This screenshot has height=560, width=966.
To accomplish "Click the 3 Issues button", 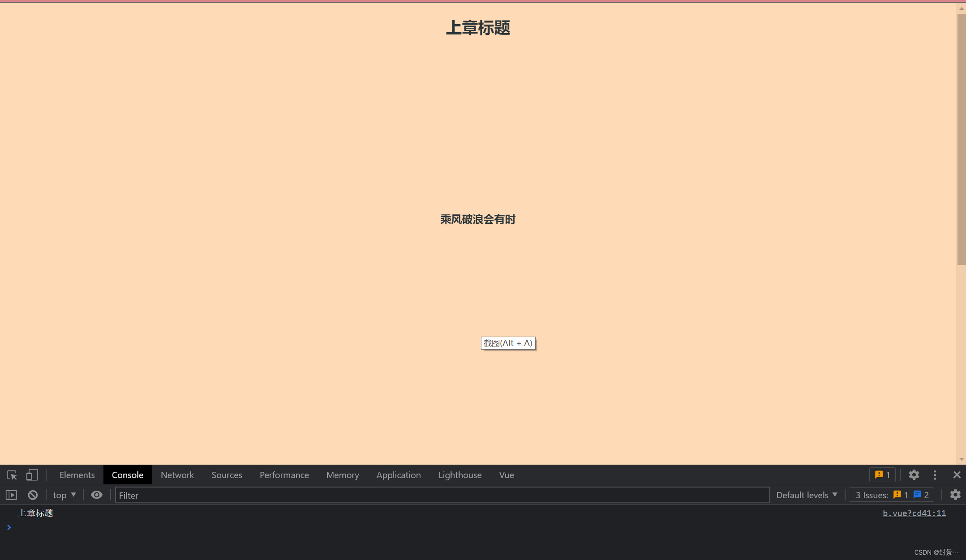I will click(872, 495).
